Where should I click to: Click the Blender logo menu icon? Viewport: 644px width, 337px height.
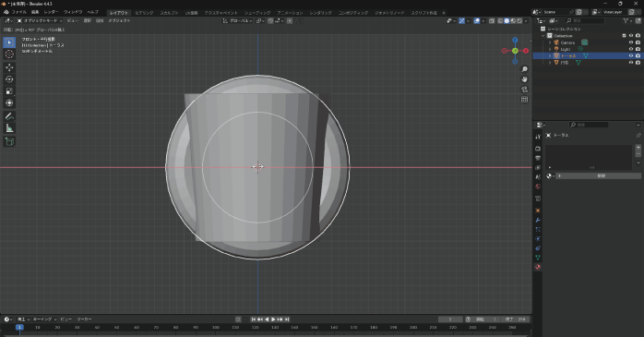click(x=6, y=12)
